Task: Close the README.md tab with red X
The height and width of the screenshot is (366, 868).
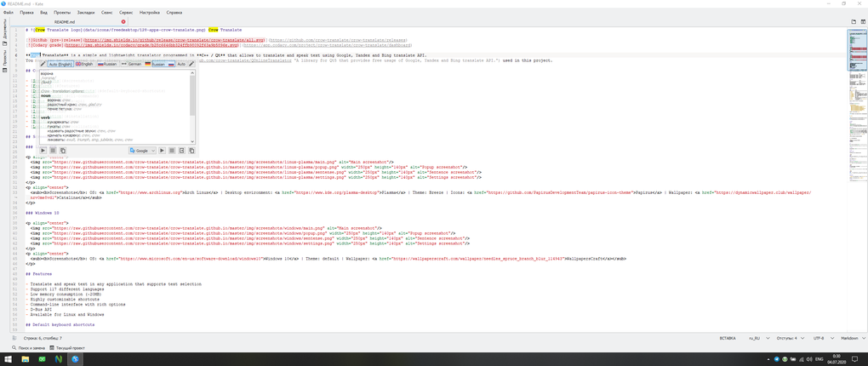Action: point(123,21)
